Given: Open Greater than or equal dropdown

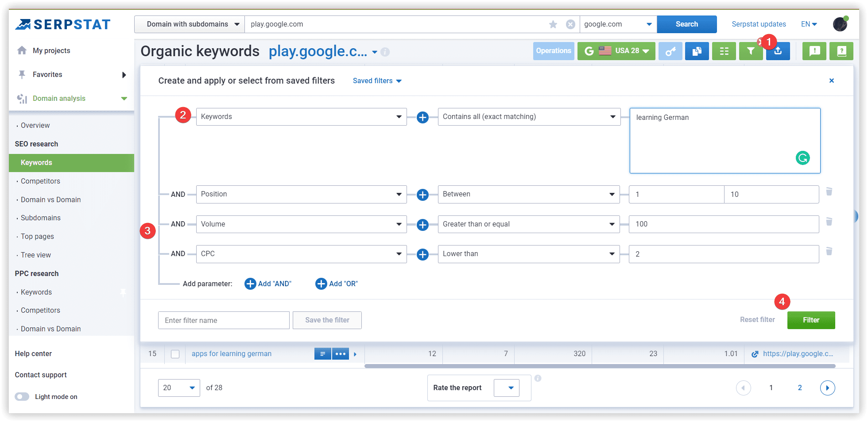Looking at the screenshot, I should 529,224.
